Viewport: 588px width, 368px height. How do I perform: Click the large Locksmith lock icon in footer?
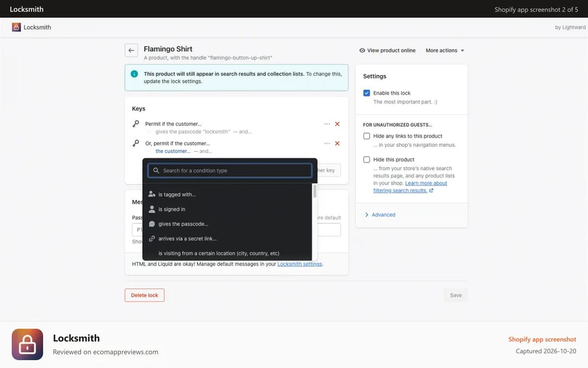[27, 344]
